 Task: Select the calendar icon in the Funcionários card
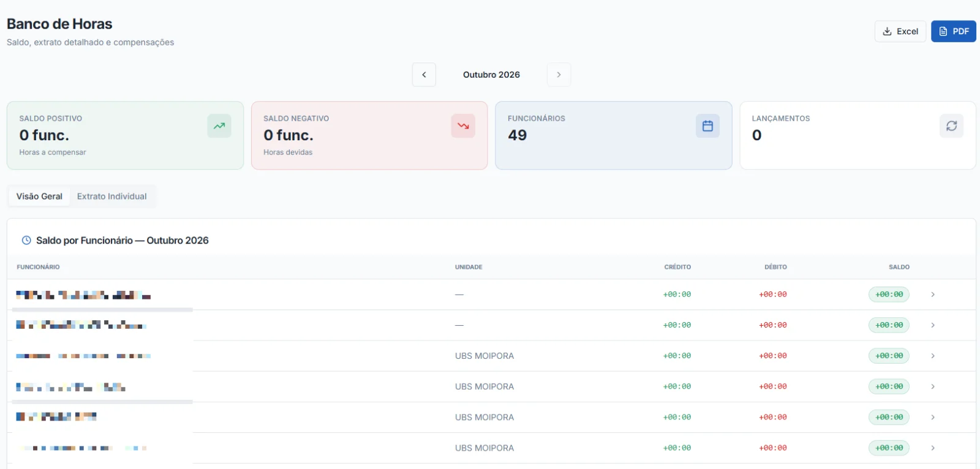(x=707, y=126)
